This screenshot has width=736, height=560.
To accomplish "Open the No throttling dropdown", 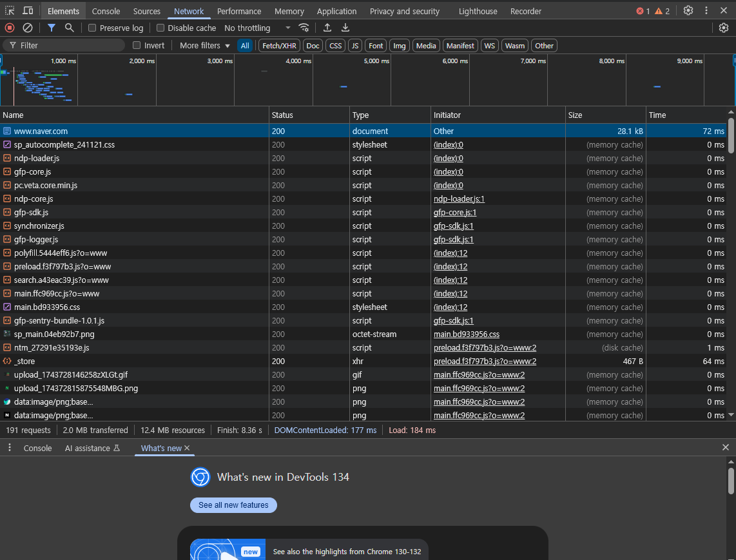I will (x=257, y=28).
